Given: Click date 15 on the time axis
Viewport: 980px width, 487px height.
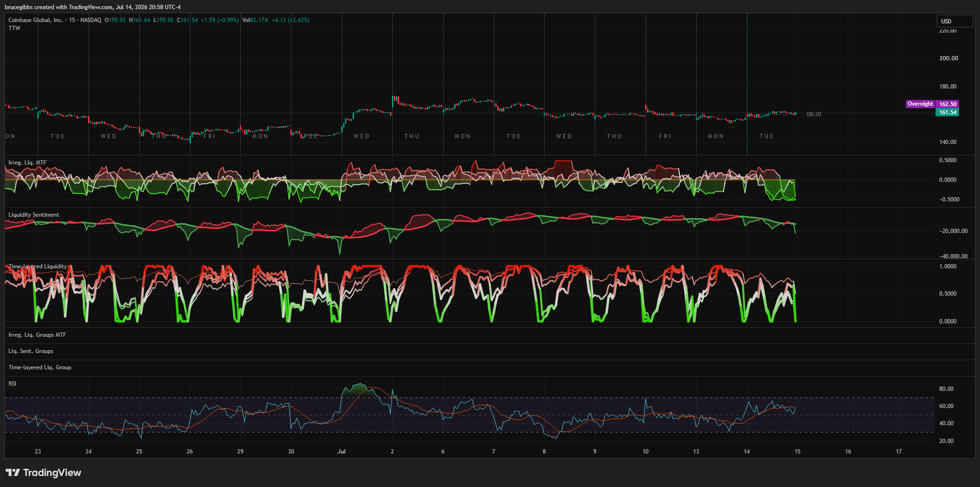Looking at the screenshot, I should (797, 452).
